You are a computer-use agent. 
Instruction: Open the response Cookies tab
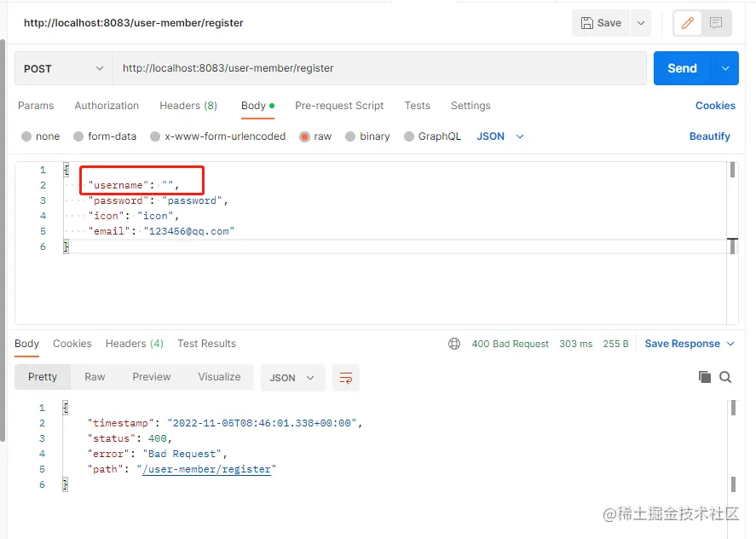[x=72, y=344]
